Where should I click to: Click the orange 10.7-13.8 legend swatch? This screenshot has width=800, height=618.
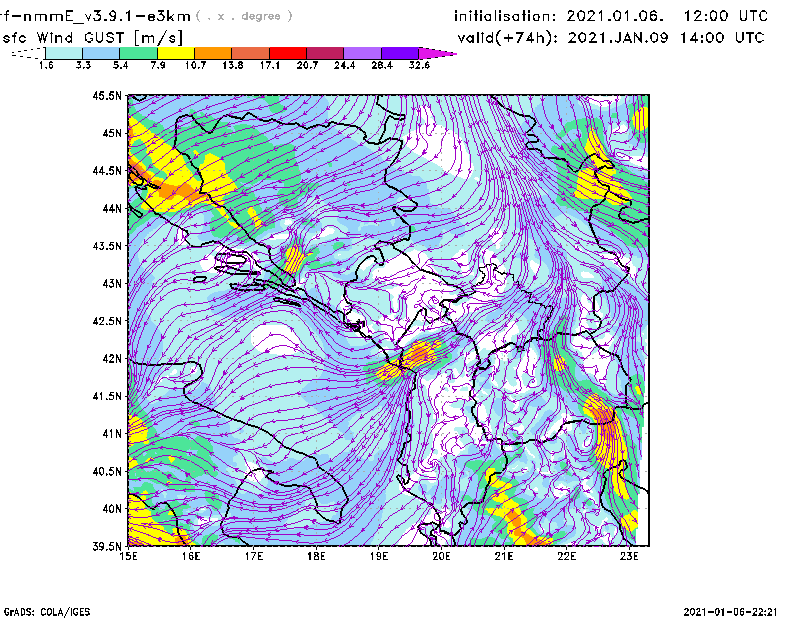coord(213,53)
